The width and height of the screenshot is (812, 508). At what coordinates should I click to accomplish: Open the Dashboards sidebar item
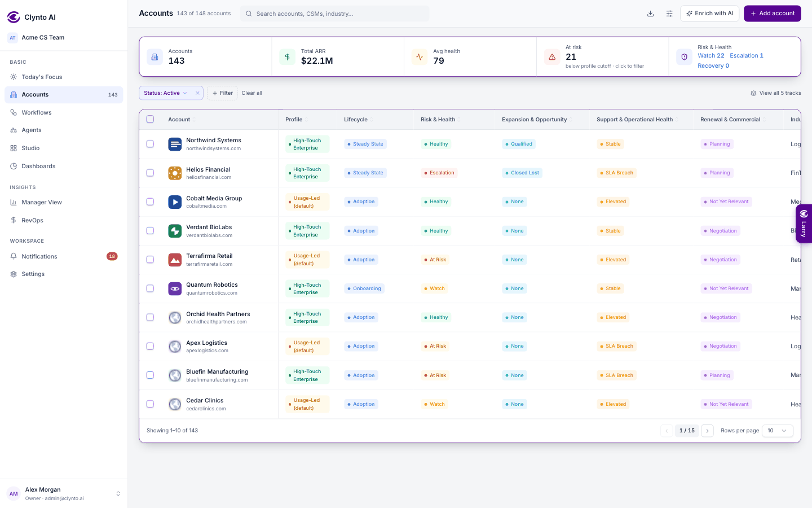[x=64, y=166]
